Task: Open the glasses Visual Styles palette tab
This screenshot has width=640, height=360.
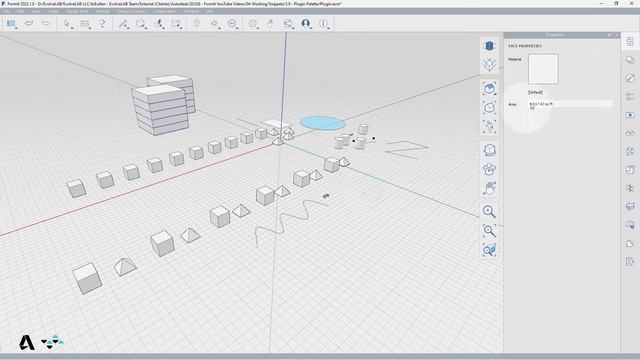Action: [x=630, y=133]
